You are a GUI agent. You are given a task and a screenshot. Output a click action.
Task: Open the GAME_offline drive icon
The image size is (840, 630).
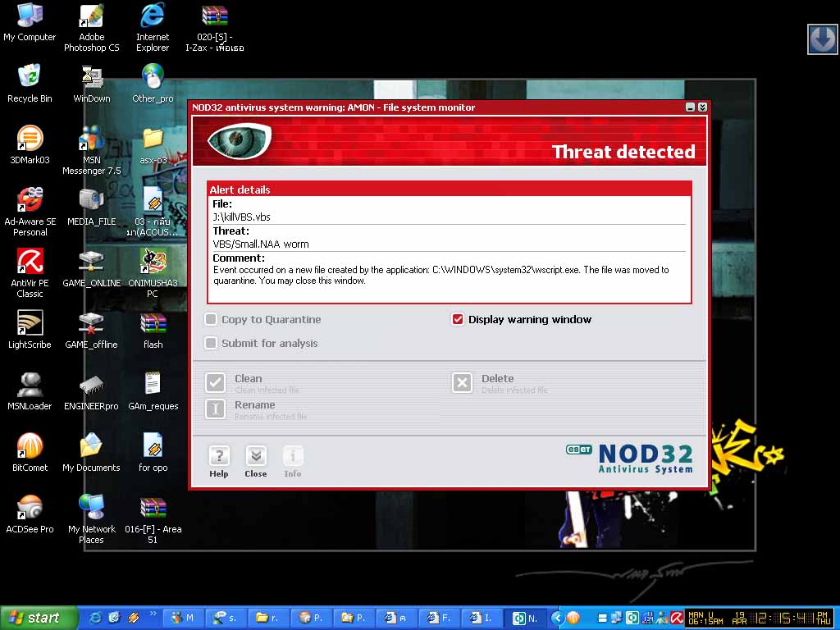point(92,330)
